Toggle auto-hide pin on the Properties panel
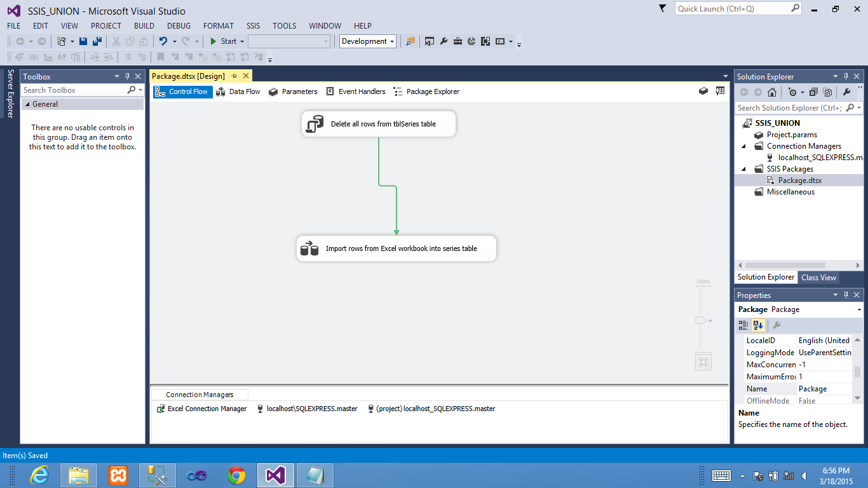 pyautogui.click(x=846, y=295)
